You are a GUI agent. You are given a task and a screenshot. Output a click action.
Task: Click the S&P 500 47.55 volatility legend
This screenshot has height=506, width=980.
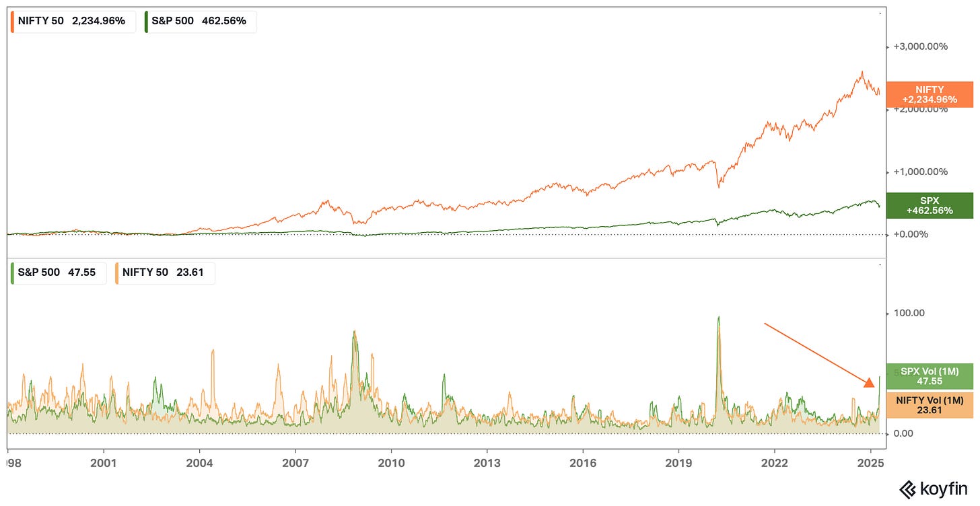(x=58, y=273)
